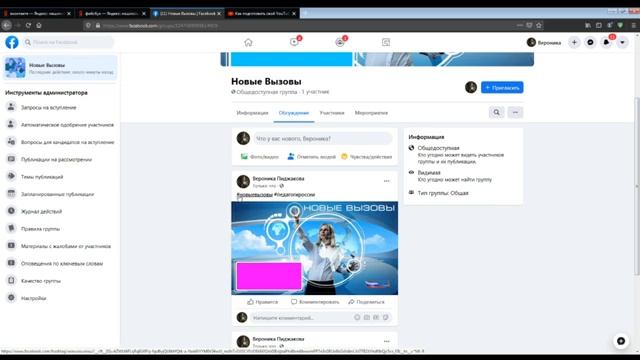Screen dimensions: 640x360
Task: Open the second post options ellipsis
Action: [387, 341]
